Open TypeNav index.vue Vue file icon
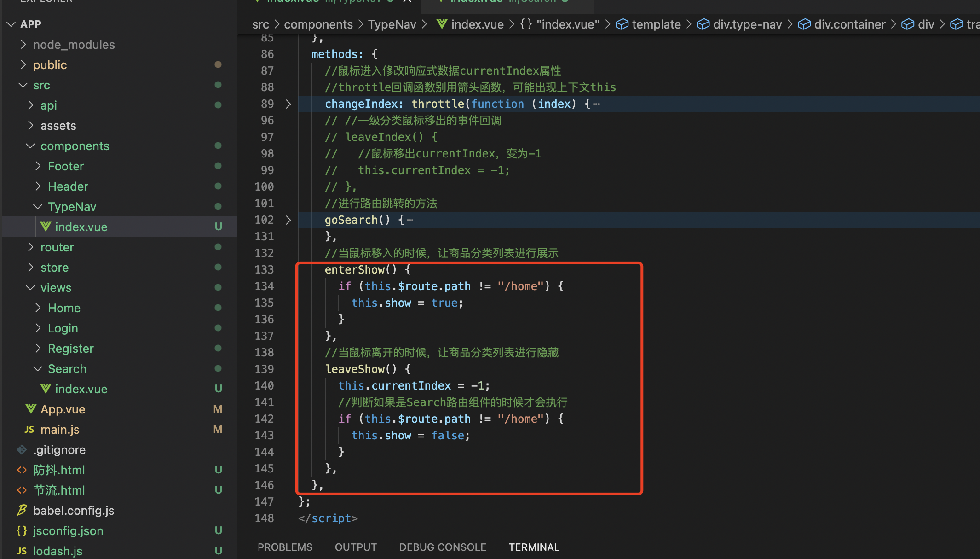Image resolution: width=980 pixels, height=559 pixels. pyautogui.click(x=46, y=227)
